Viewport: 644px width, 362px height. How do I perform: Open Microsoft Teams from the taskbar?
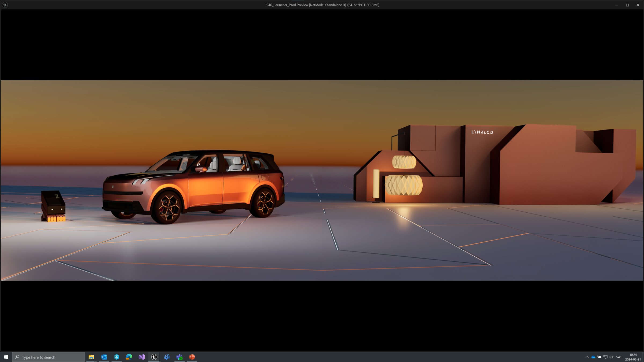click(x=180, y=357)
